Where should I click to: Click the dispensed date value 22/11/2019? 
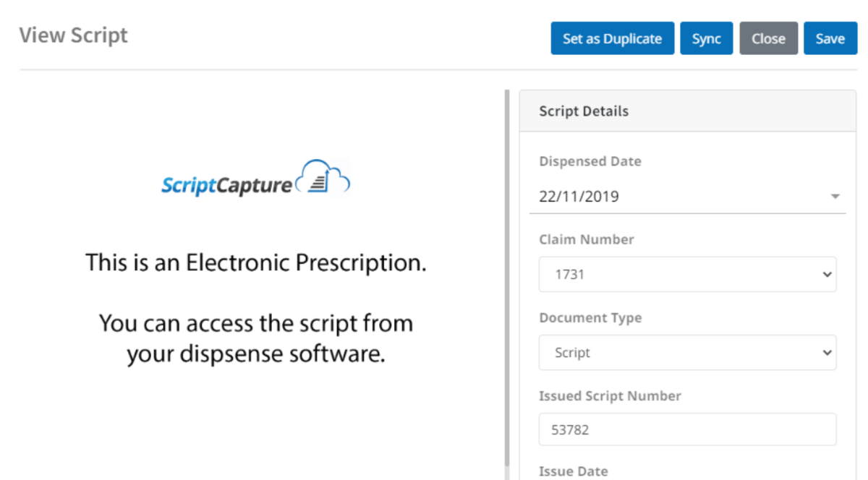tap(579, 195)
